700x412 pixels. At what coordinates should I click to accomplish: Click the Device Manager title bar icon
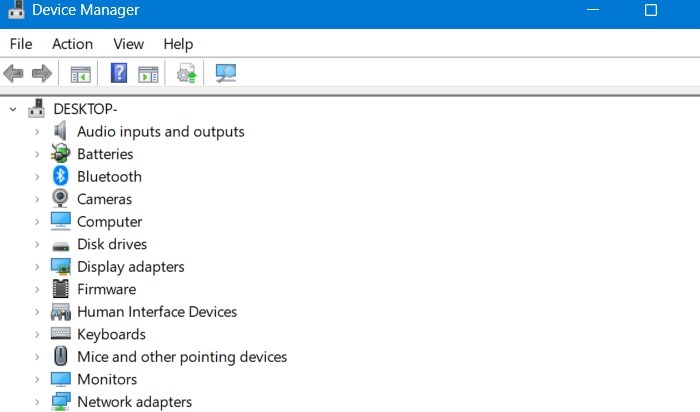coord(16,10)
